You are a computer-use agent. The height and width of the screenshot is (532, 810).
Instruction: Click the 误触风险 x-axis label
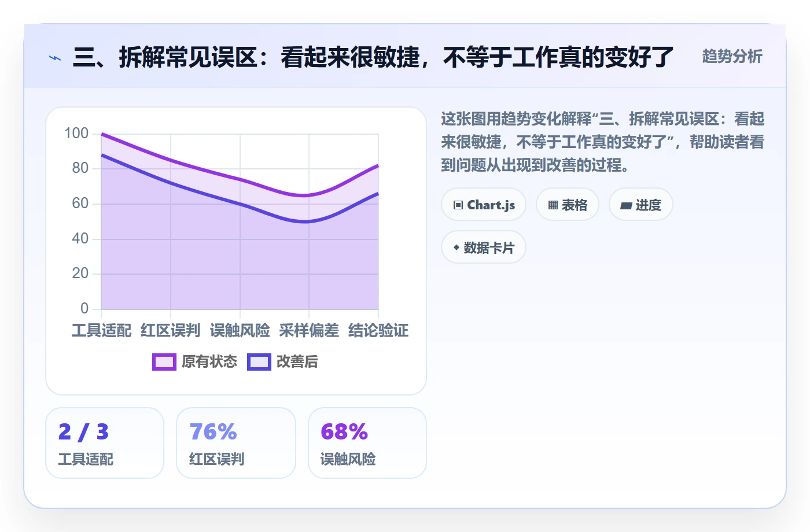tap(240, 330)
